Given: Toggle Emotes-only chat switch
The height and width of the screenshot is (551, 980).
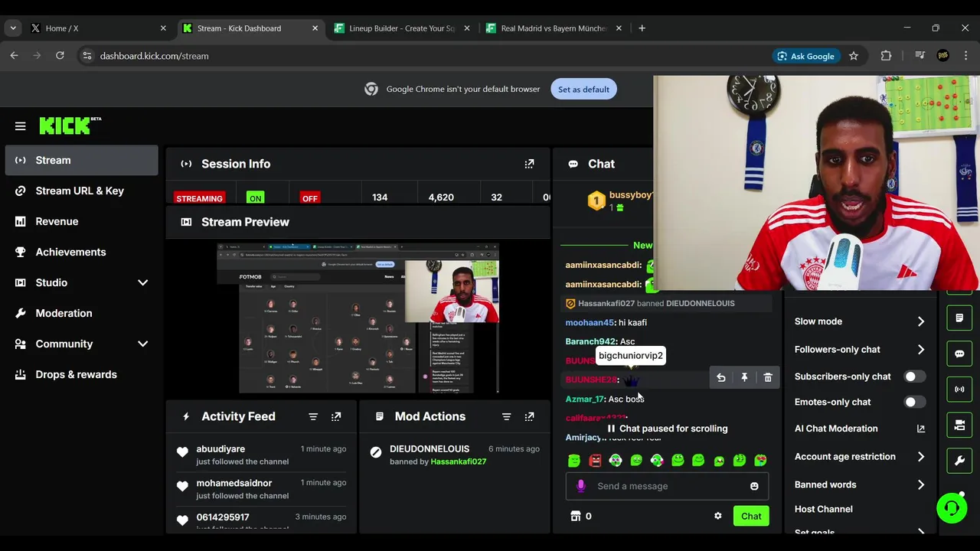Looking at the screenshot, I should (x=914, y=402).
